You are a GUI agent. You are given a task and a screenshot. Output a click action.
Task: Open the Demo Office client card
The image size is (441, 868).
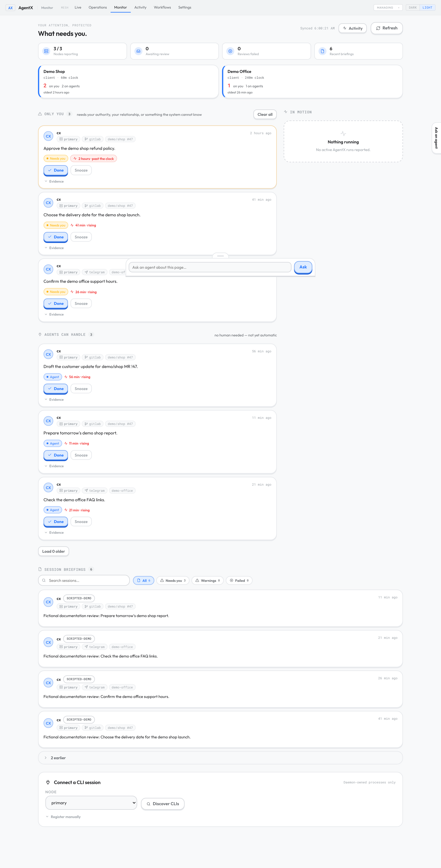312,81
